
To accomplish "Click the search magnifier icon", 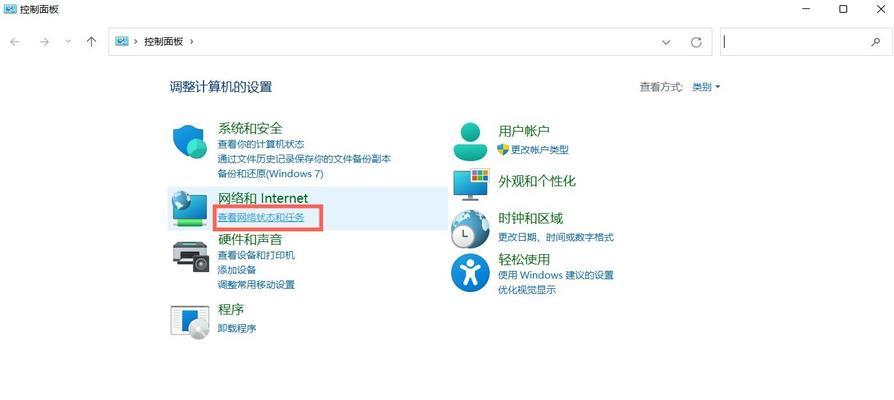I will (x=876, y=42).
